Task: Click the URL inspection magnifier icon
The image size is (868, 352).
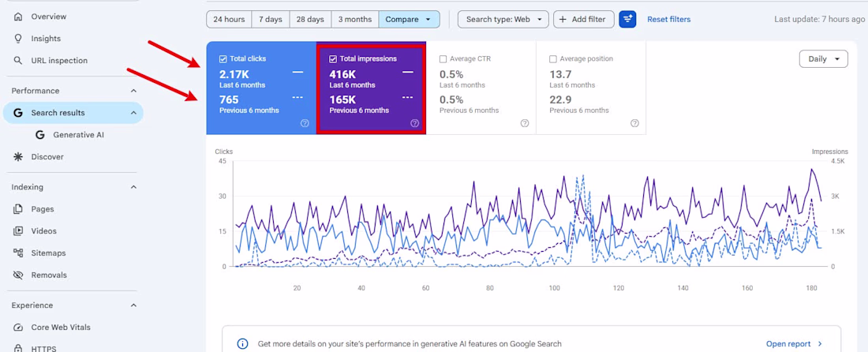Action: point(18,60)
